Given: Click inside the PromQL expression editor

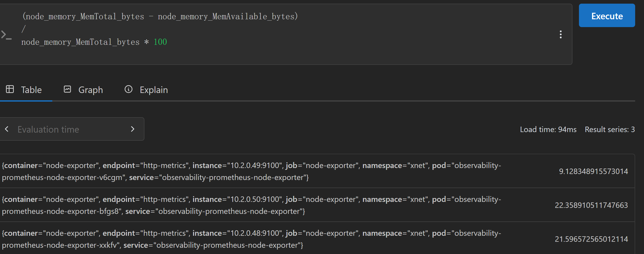Looking at the screenshot, I should [286, 34].
